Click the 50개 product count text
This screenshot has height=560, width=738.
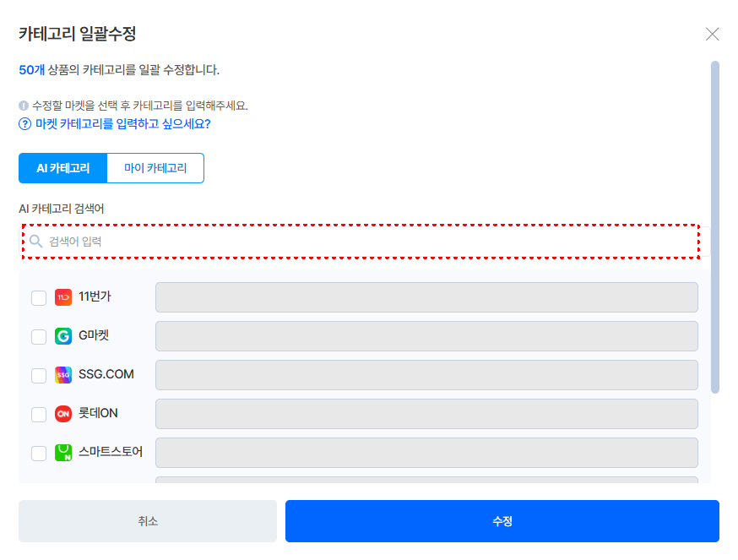(x=31, y=70)
